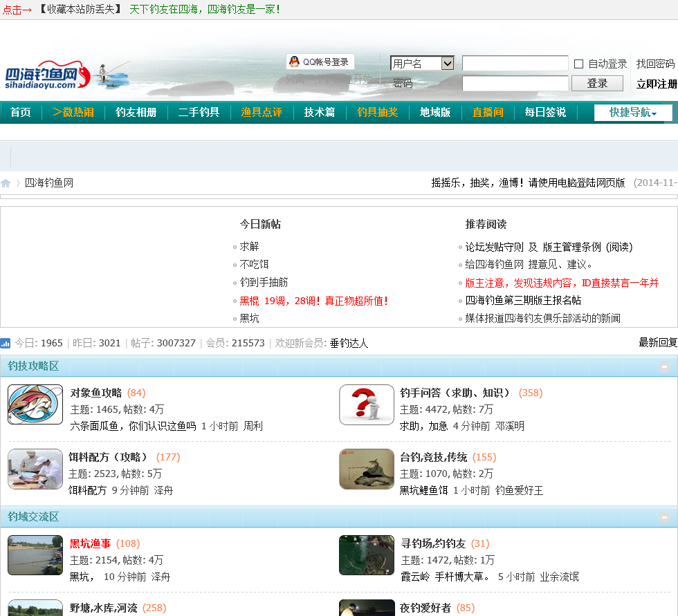Open latest post 求助，加急
This screenshot has width=678, height=616.
point(423,427)
